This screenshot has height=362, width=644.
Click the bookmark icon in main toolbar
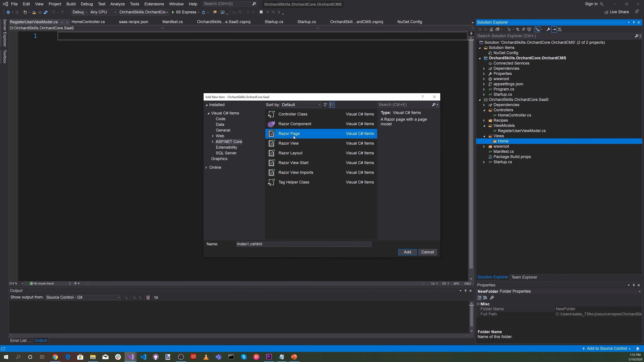pyautogui.click(x=261, y=12)
